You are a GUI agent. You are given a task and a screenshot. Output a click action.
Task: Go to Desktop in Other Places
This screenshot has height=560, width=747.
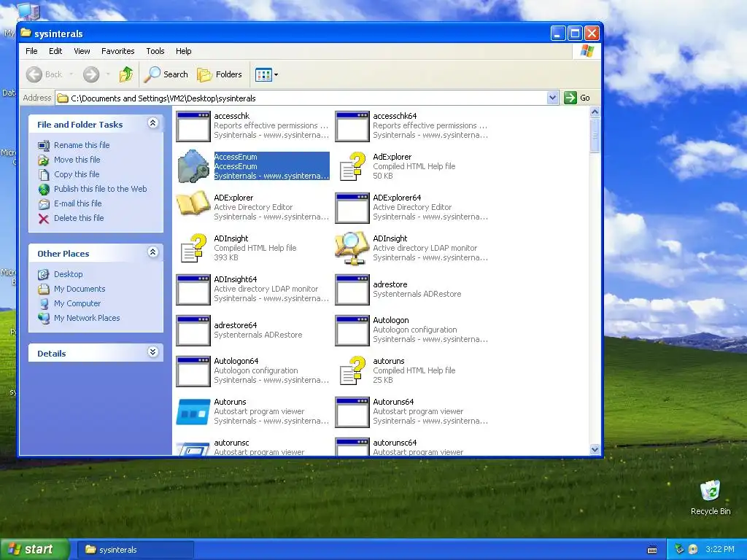pyautogui.click(x=68, y=274)
